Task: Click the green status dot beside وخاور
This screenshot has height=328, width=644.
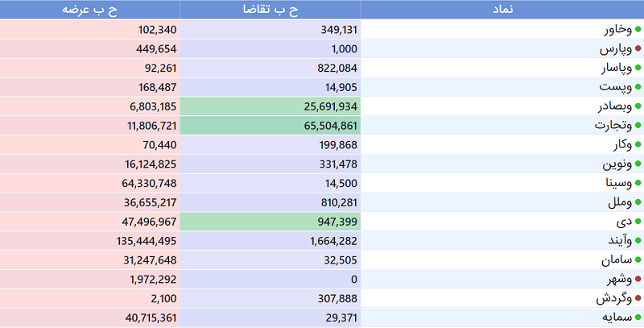Action: point(638,29)
